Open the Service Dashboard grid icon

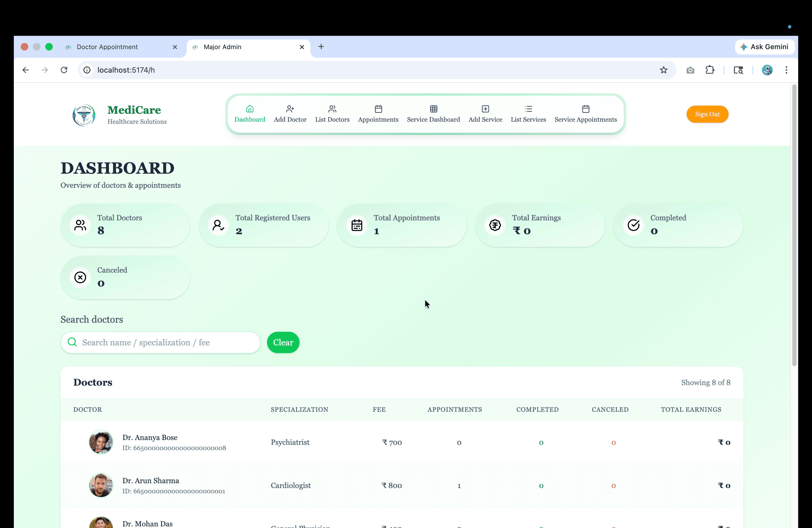(433, 109)
